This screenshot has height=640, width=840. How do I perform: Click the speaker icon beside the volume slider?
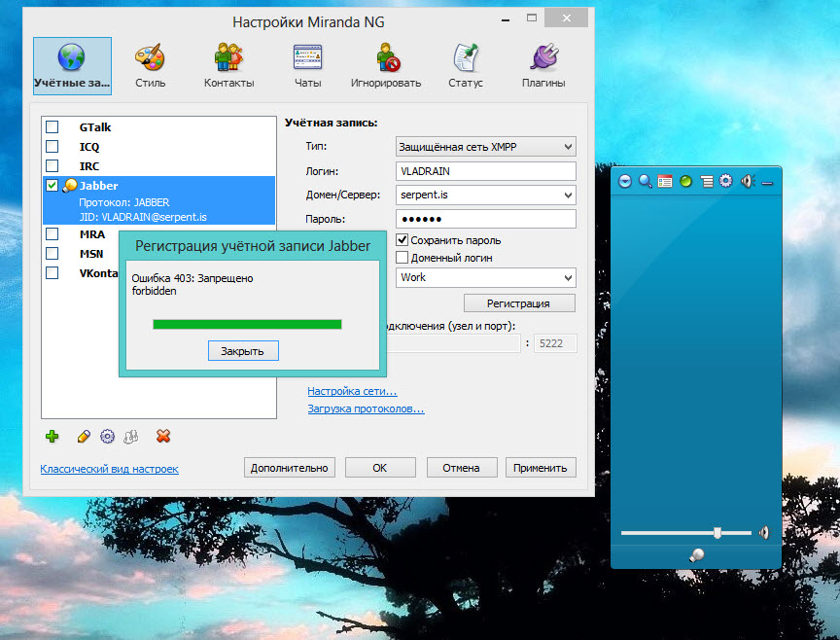(763, 533)
